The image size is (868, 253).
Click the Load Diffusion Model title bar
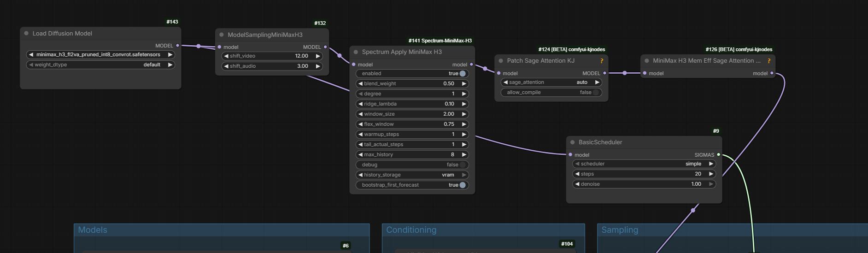(100, 33)
